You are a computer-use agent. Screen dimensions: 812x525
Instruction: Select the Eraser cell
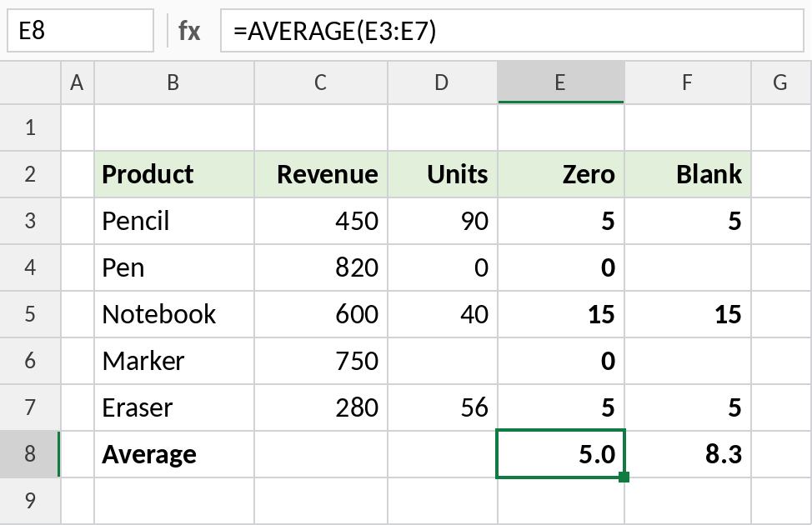(174, 407)
